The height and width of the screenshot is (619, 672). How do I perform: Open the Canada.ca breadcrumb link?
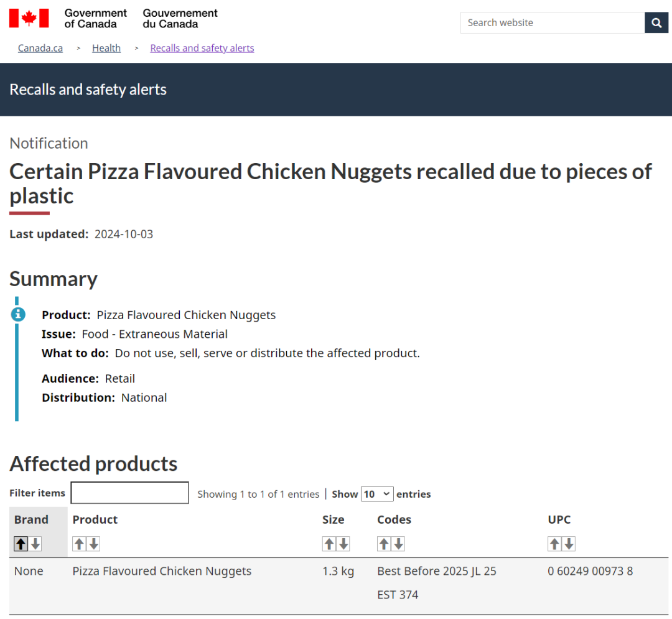point(40,48)
